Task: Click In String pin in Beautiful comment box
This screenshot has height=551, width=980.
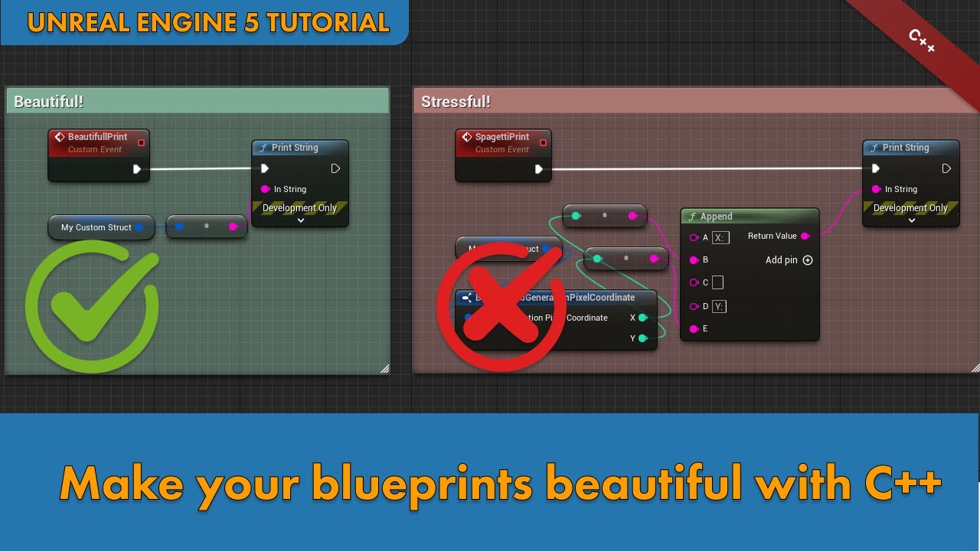Action: (266, 189)
